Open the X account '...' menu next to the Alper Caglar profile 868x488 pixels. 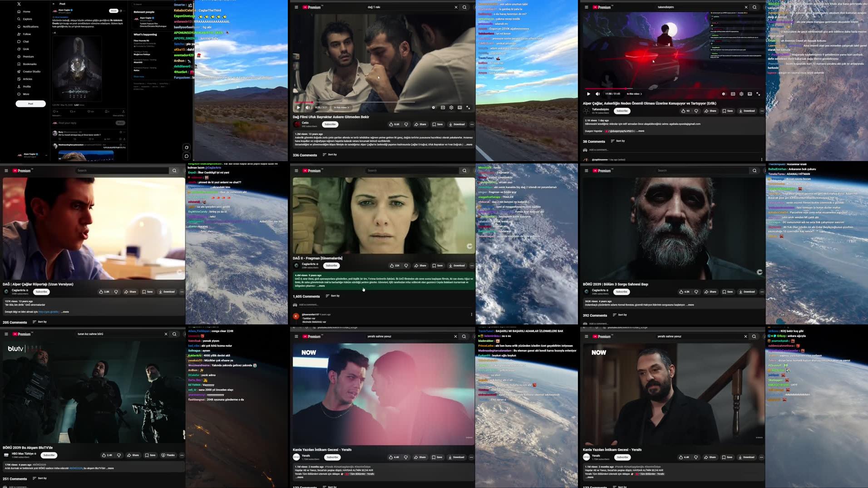(46, 155)
